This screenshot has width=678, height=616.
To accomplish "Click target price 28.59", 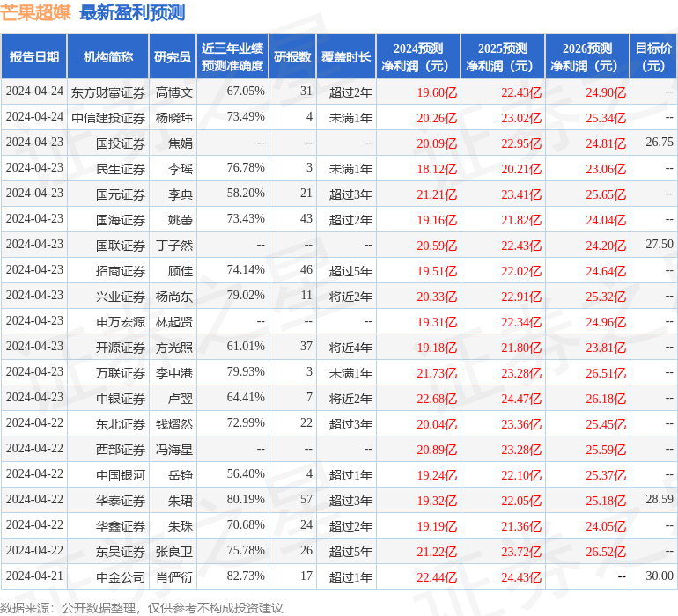I will 660,499.
